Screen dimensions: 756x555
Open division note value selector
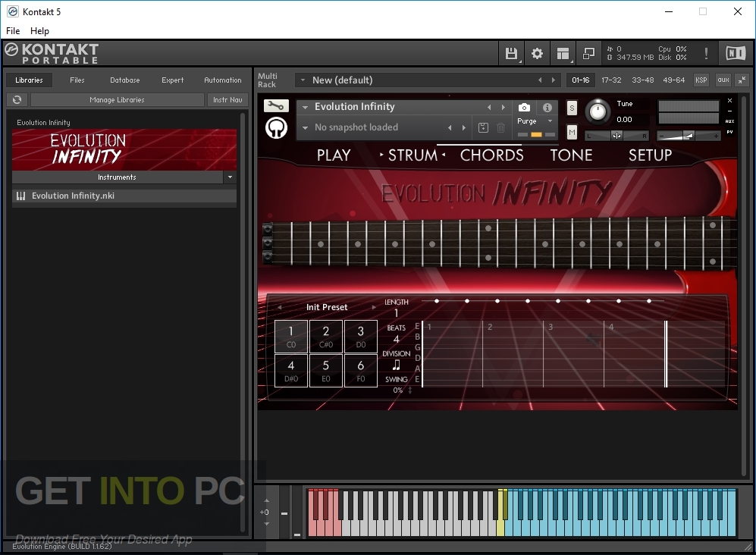point(397,365)
